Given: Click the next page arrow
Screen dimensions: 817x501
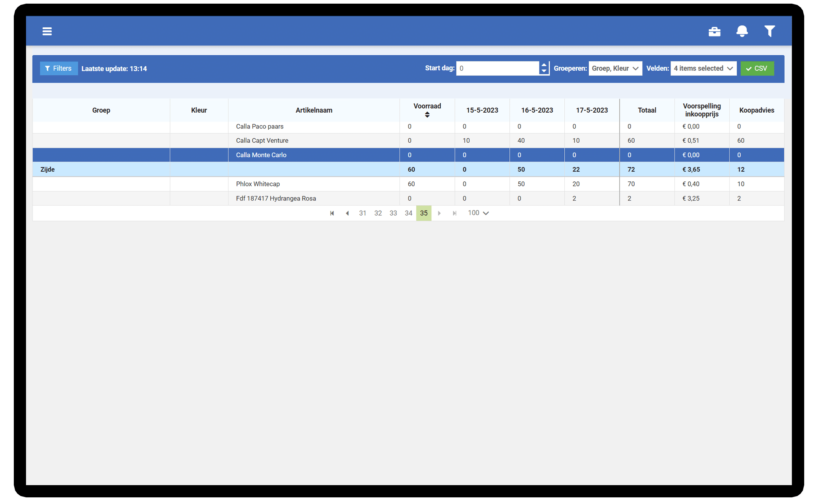Looking at the screenshot, I should pos(439,213).
